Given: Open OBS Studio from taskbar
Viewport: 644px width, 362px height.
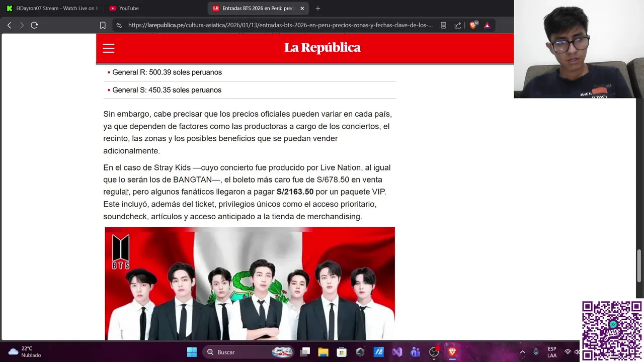Looking at the screenshot, I should pyautogui.click(x=434, y=352).
